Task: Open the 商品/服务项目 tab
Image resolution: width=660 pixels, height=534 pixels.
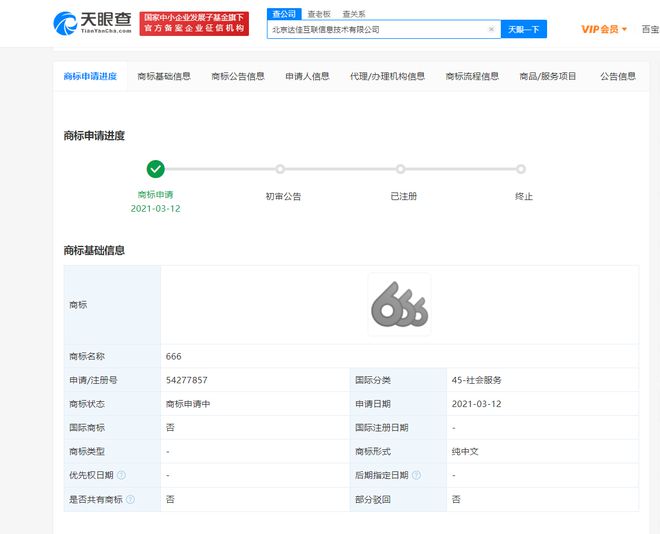Action: tap(548, 76)
